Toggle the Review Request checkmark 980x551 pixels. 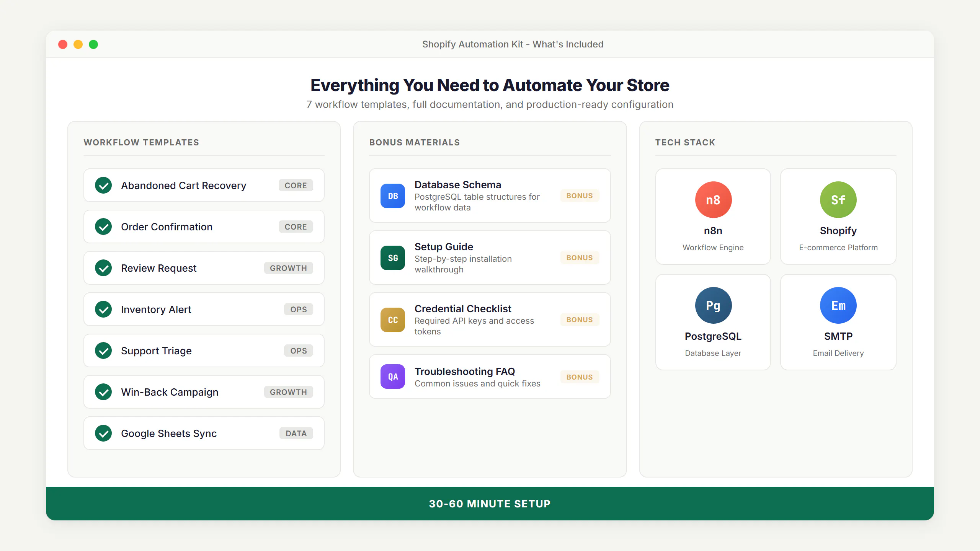click(x=103, y=268)
